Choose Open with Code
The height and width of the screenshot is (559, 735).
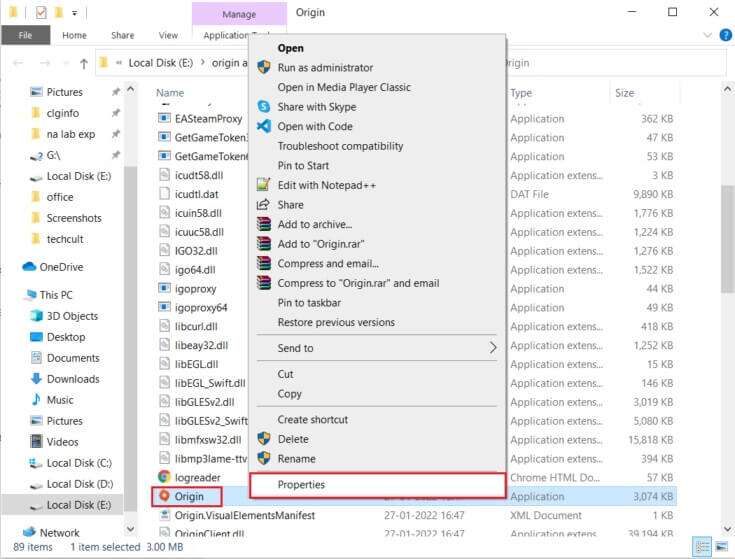pos(377,127)
